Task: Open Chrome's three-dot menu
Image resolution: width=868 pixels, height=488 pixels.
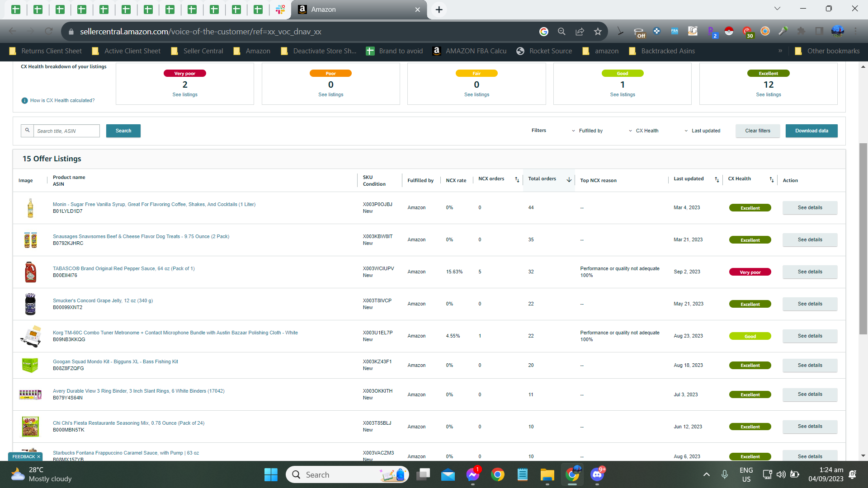Action: [x=855, y=31]
